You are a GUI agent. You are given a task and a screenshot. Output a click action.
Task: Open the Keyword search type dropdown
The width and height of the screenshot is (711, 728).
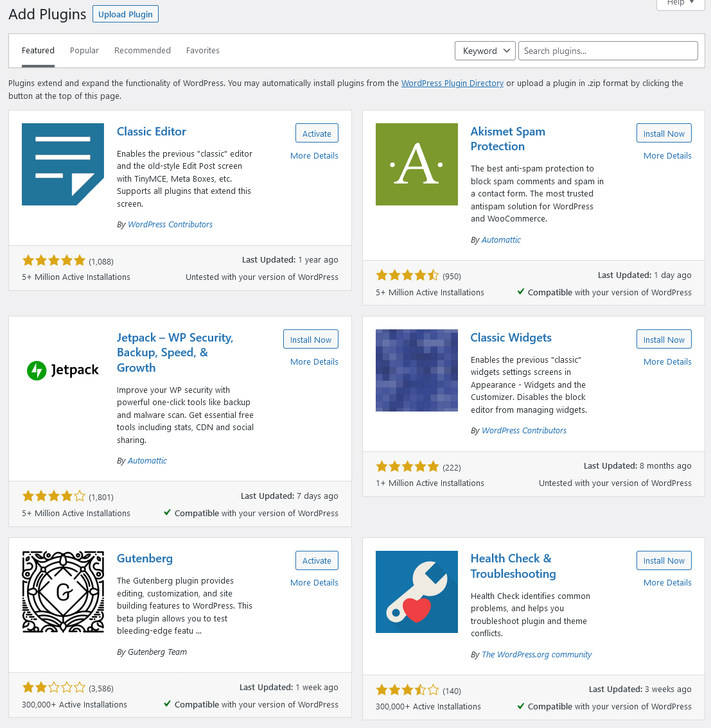[485, 51]
